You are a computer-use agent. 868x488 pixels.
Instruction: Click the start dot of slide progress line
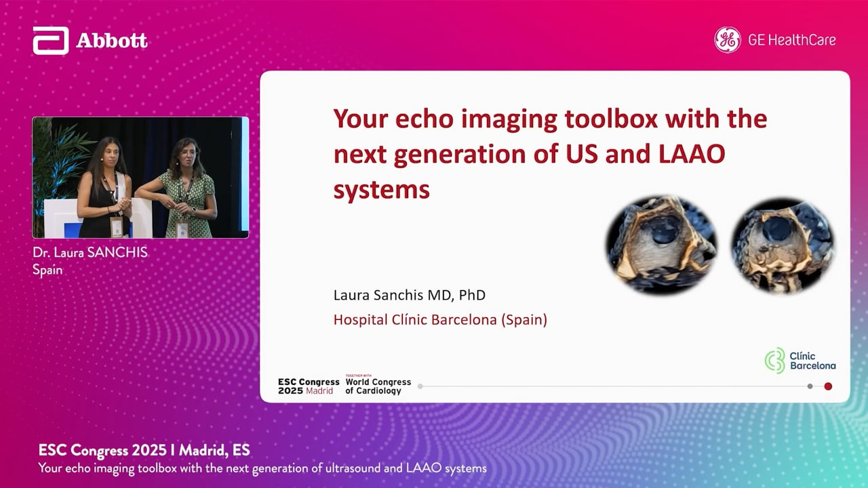pos(420,386)
